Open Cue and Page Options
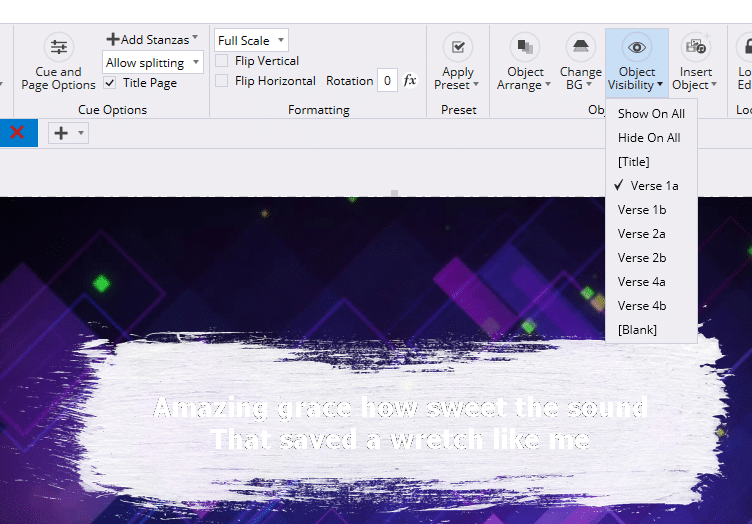This screenshot has width=752, height=524. 59,61
